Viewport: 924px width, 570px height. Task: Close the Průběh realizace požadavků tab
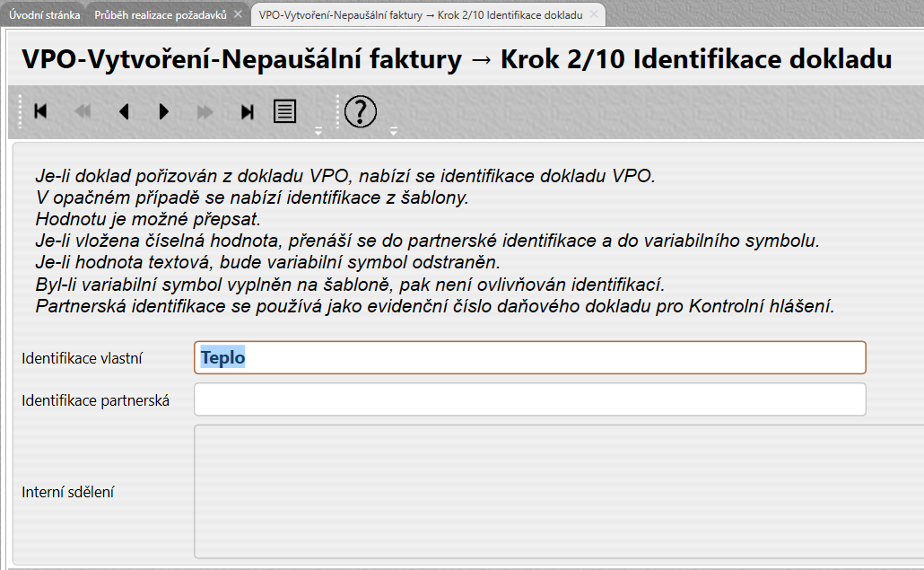[238, 15]
